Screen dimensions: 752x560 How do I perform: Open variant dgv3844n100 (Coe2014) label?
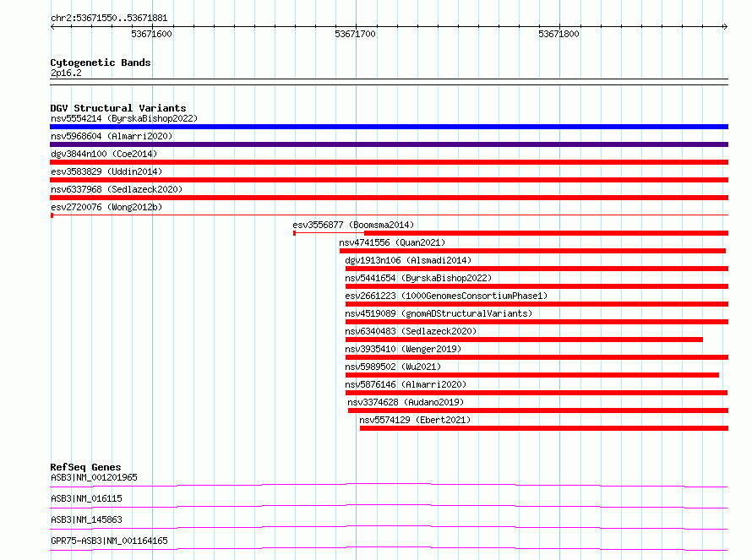pos(104,154)
